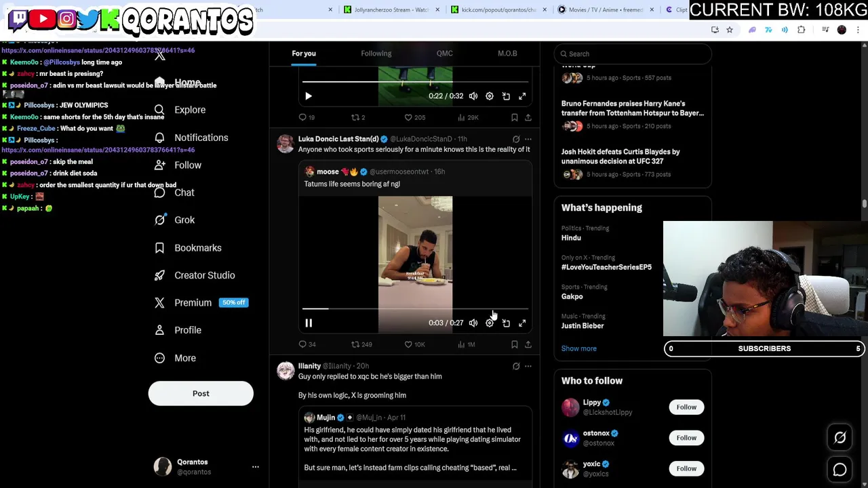Viewport: 868px width, 488px height.
Task: Pause the Tatum video
Action: (309, 323)
